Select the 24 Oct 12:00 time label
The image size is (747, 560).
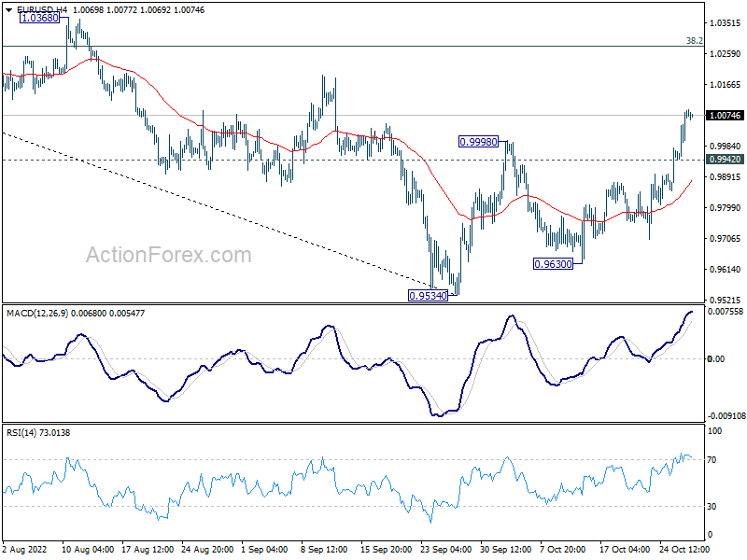684,550
